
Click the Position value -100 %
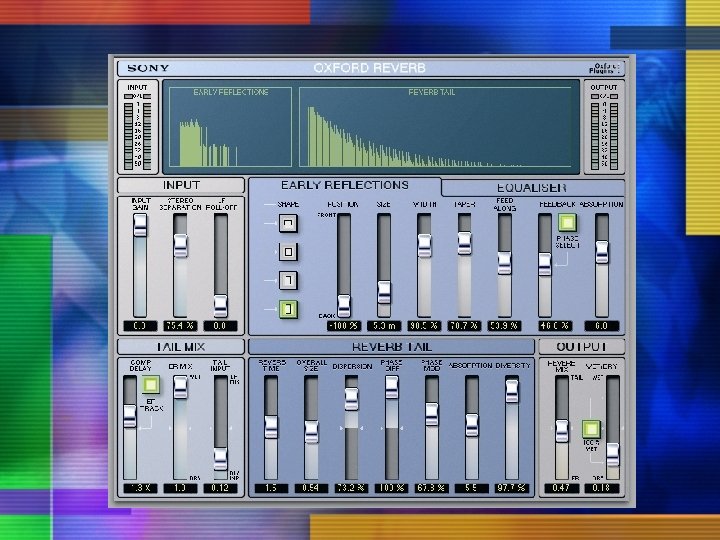click(x=344, y=326)
